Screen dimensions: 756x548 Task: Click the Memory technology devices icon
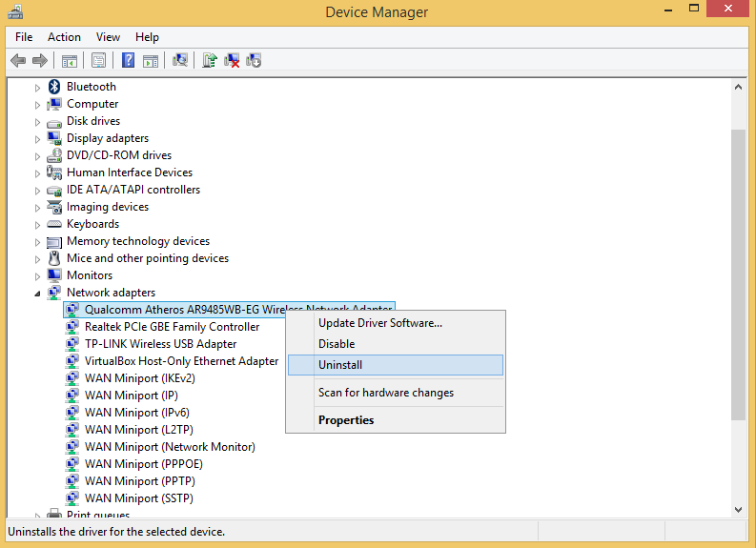(54, 242)
